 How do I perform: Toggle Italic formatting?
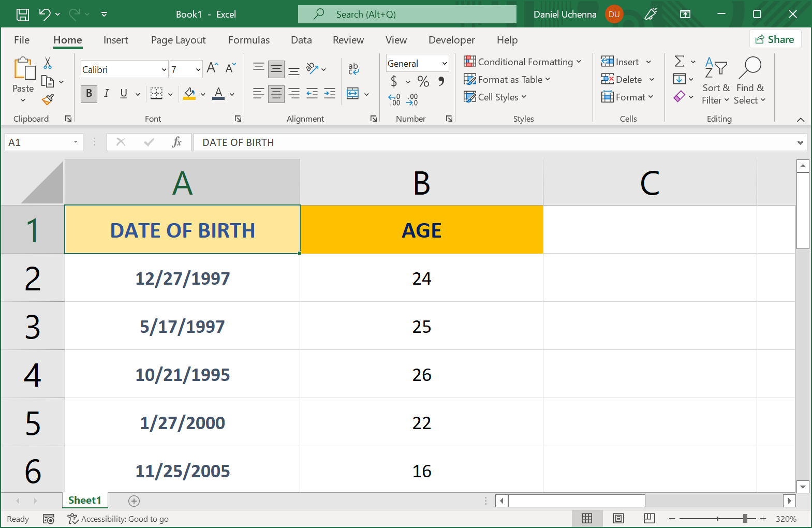pyautogui.click(x=107, y=94)
